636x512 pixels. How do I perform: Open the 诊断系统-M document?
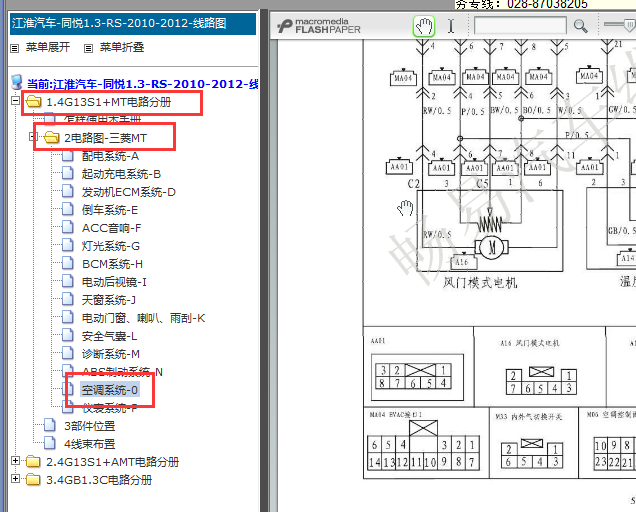click(x=111, y=354)
